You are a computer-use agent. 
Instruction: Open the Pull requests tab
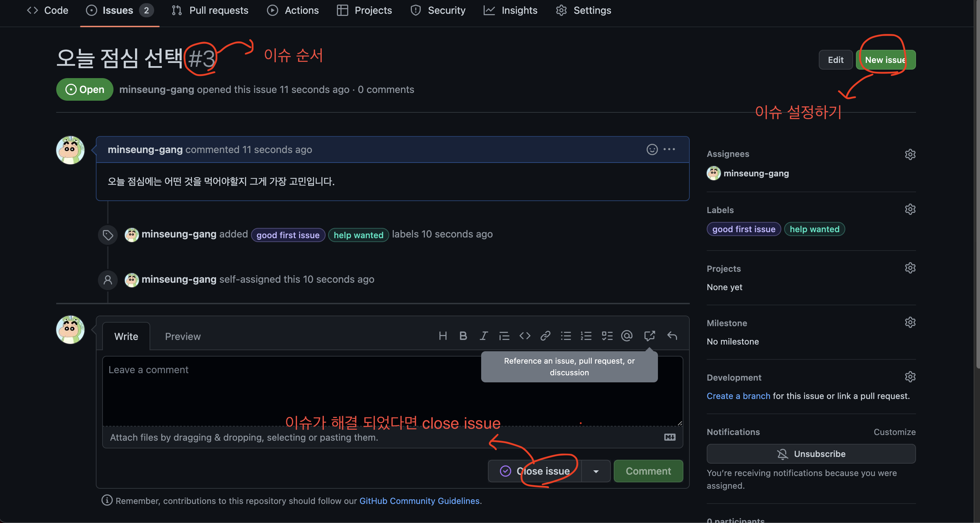pos(210,10)
